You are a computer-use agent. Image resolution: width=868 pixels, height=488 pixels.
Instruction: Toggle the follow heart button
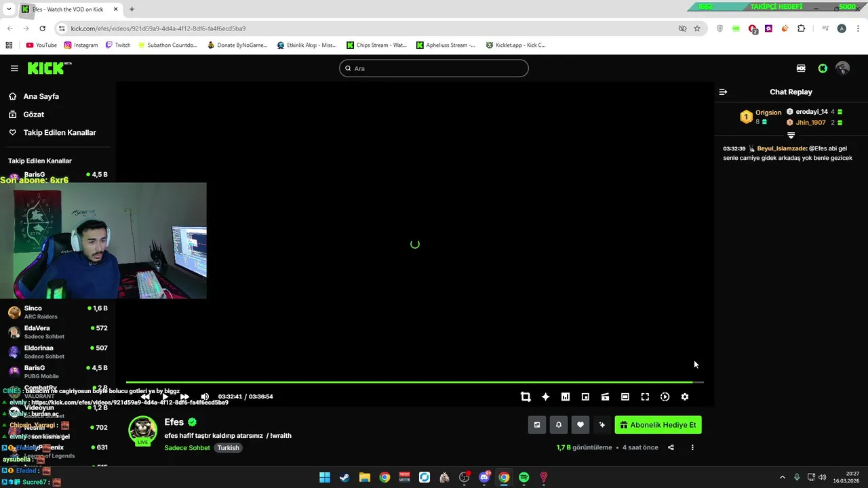580,425
